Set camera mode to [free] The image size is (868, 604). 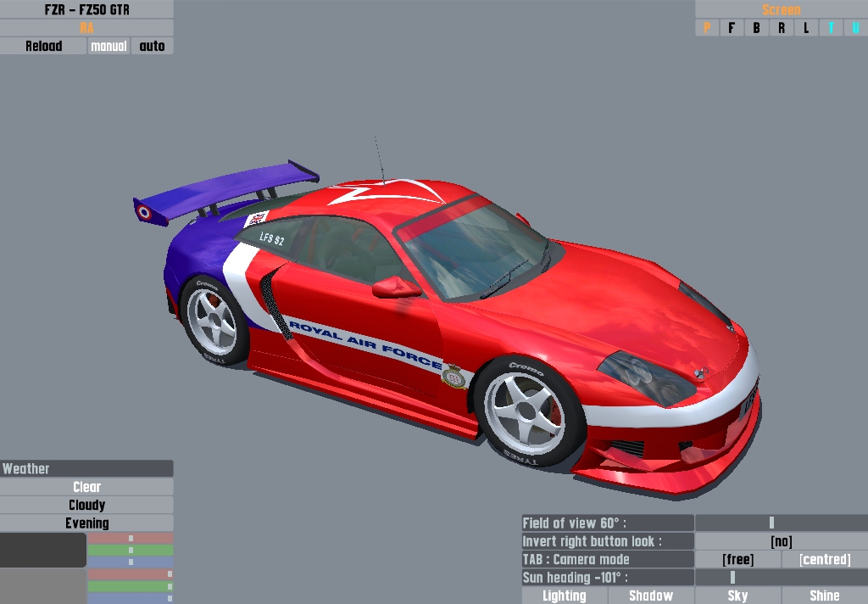point(738,560)
